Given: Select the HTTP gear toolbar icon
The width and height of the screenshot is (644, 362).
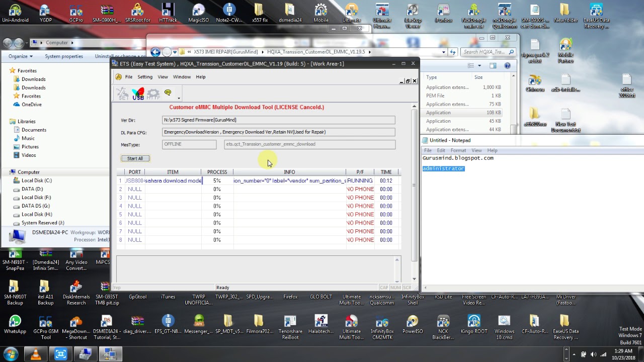Looking at the screenshot, I should coord(153,94).
